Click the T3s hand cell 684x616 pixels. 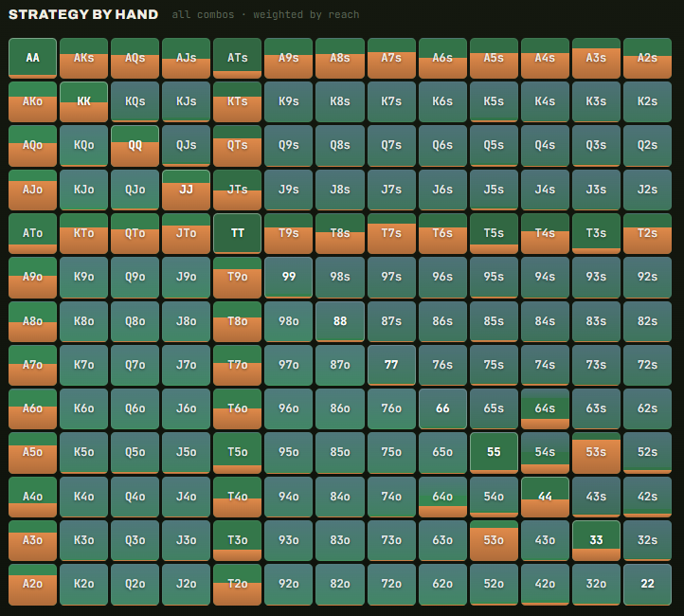pos(596,233)
